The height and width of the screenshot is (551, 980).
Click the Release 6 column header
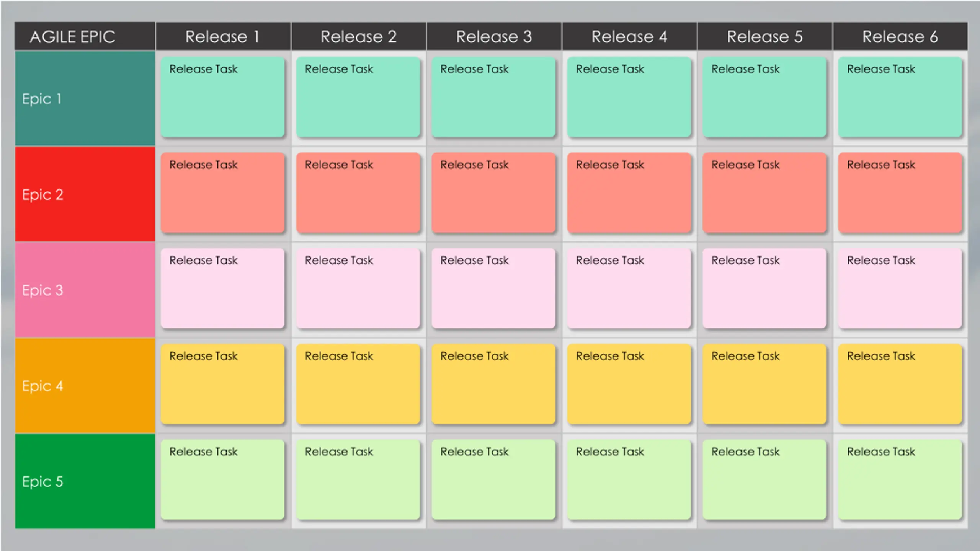[900, 37]
